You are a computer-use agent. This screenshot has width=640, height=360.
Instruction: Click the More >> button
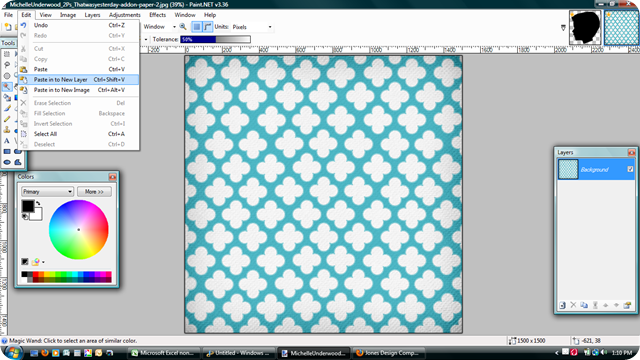(x=94, y=191)
